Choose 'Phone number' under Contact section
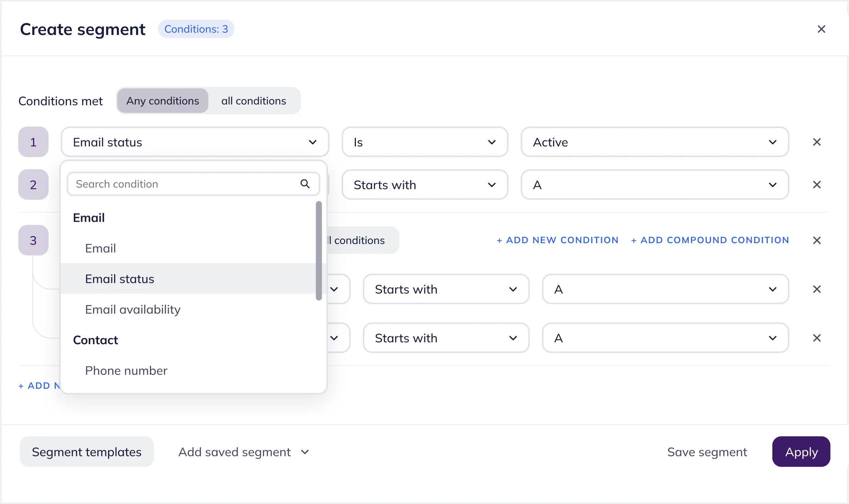Screen dimensions: 849x504 click(x=126, y=370)
